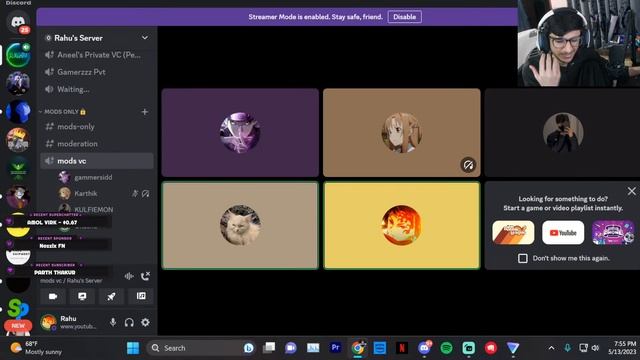
Task: Open the red app icon in taskbar
Action: coord(491,348)
